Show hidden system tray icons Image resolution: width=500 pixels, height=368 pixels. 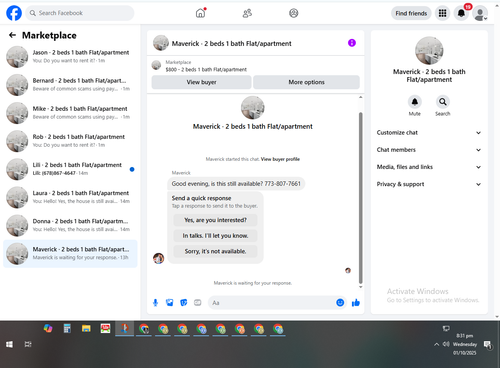coord(436,344)
